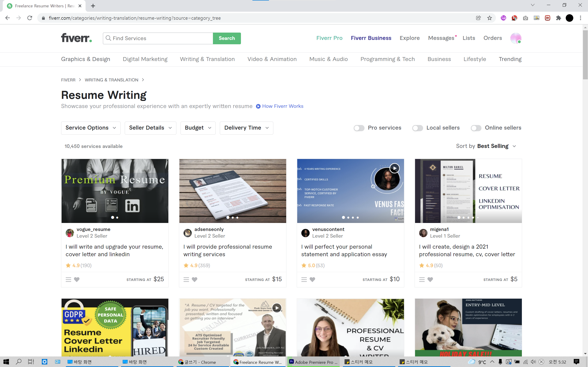This screenshot has height=367, width=588.
Task: Click the heart icon on vogue_resume gig
Action: click(x=76, y=279)
